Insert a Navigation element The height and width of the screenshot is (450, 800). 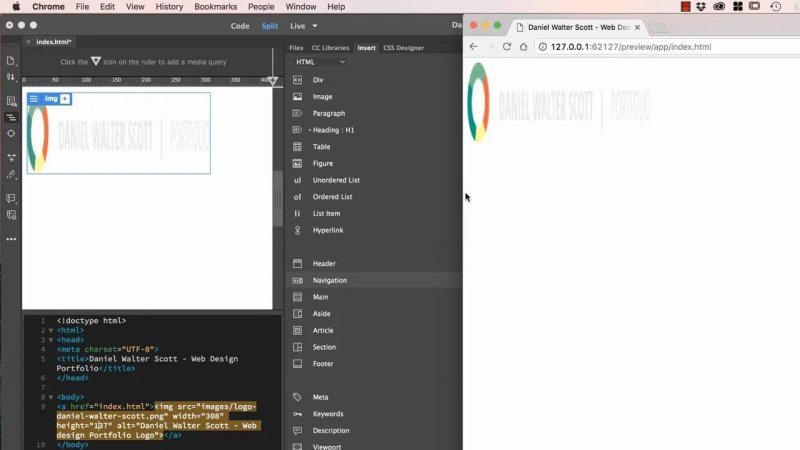pyautogui.click(x=330, y=281)
